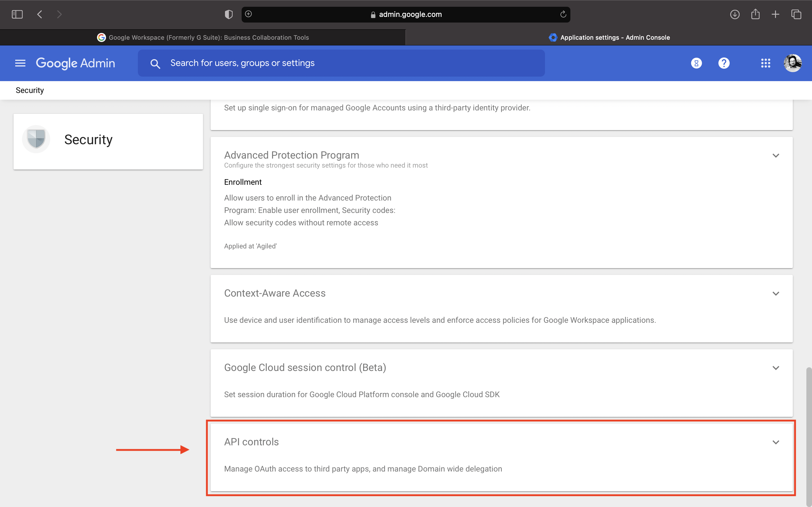Reload the page with the refresh icon
Viewport: 812px width, 507px height.
563,14
